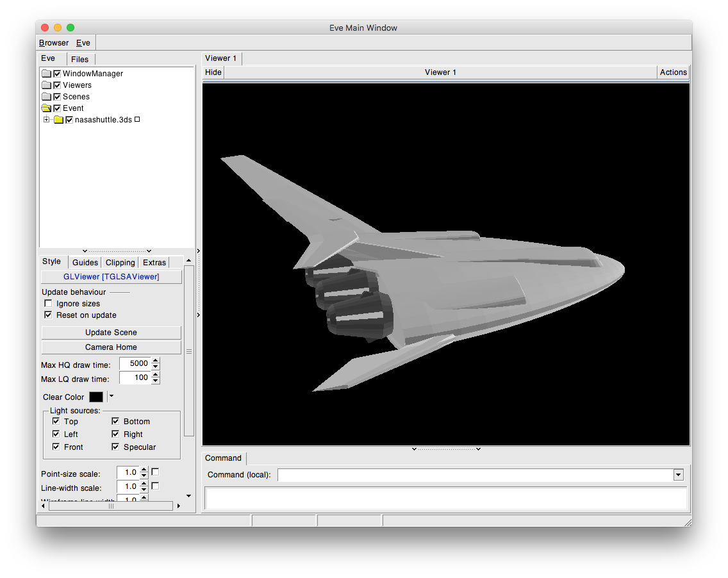728x578 pixels.
Task: Click the nasashuttle.3ds yellow folder icon
Action: [58, 120]
